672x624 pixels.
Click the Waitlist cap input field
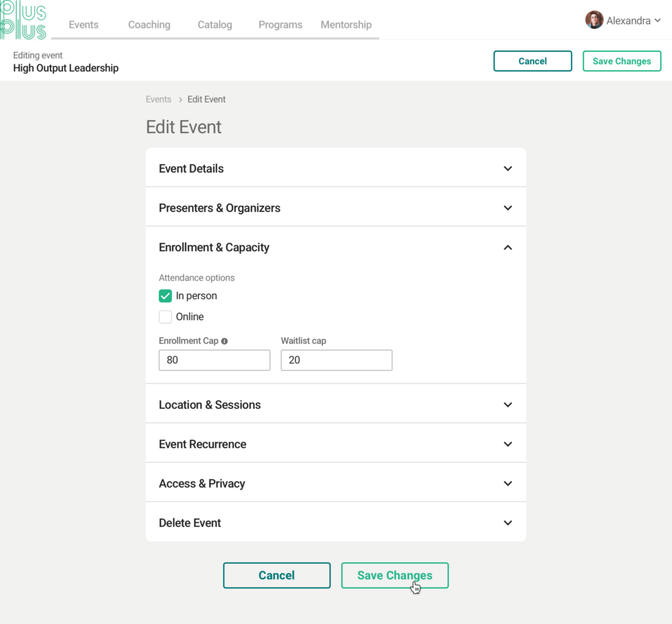(x=337, y=360)
